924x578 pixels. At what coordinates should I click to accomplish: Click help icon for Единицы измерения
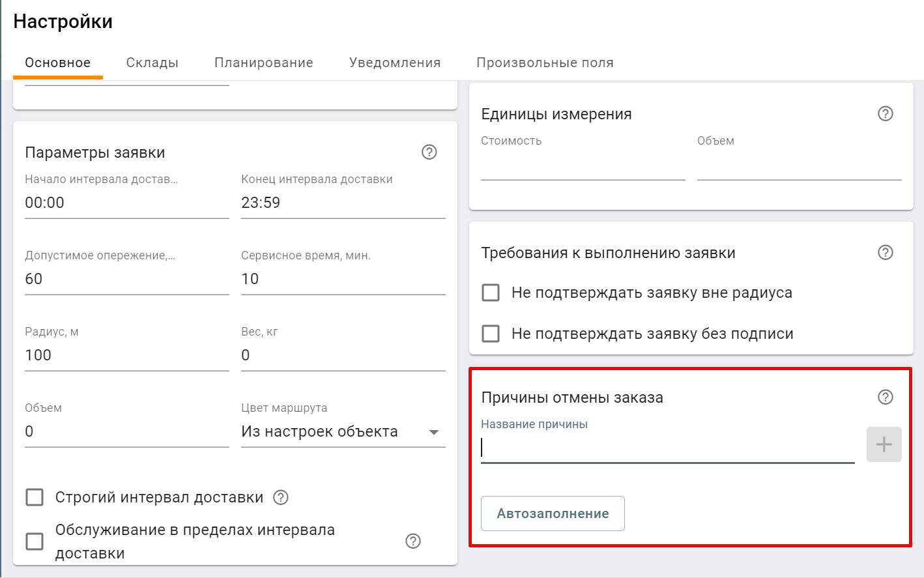[885, 113]
